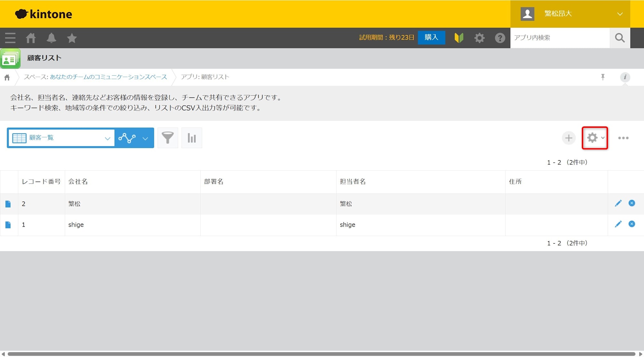The image size is (644, 357).
Task: Click the search magnifier button
Action: 620,38
